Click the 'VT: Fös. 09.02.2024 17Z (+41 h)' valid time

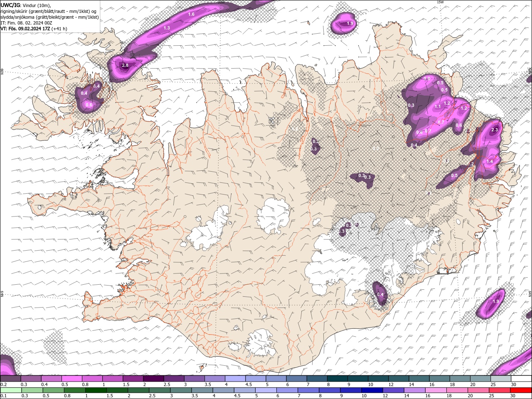tap(34, 29)
